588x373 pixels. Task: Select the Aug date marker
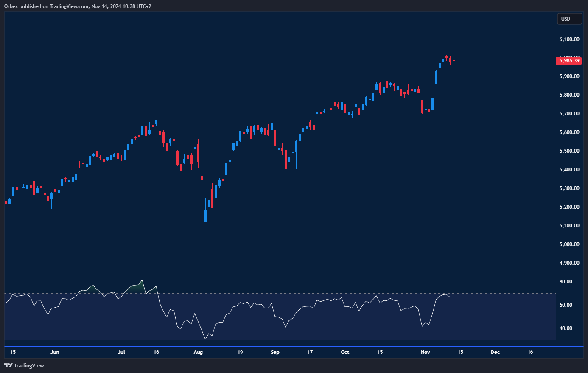point(198,352)
